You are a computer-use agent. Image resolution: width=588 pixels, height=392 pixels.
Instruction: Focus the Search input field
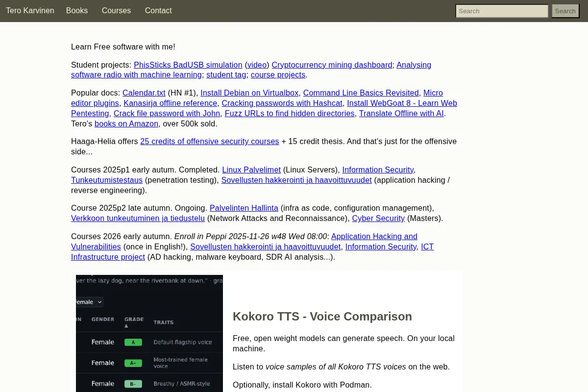click(x=502, y=11)
